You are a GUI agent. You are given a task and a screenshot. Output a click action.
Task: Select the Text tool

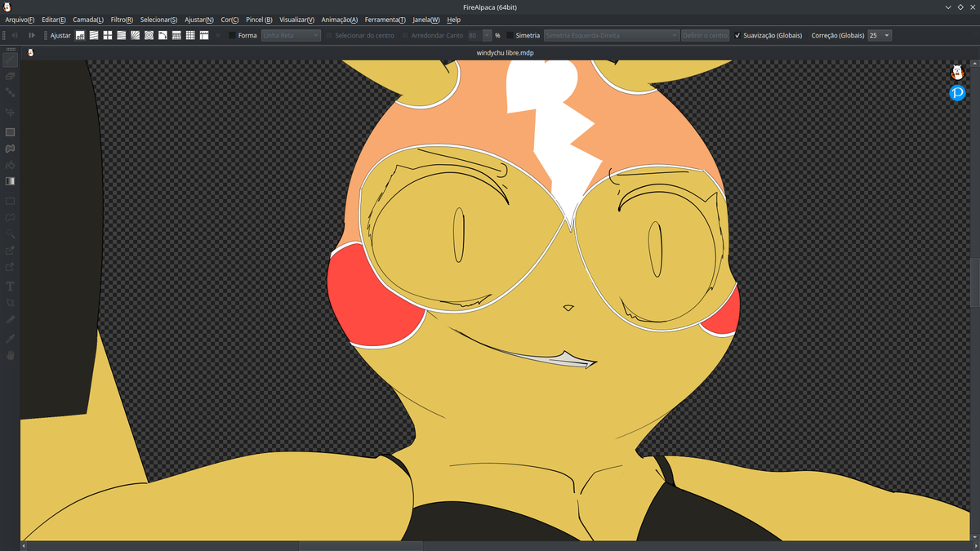coord(10,287)
